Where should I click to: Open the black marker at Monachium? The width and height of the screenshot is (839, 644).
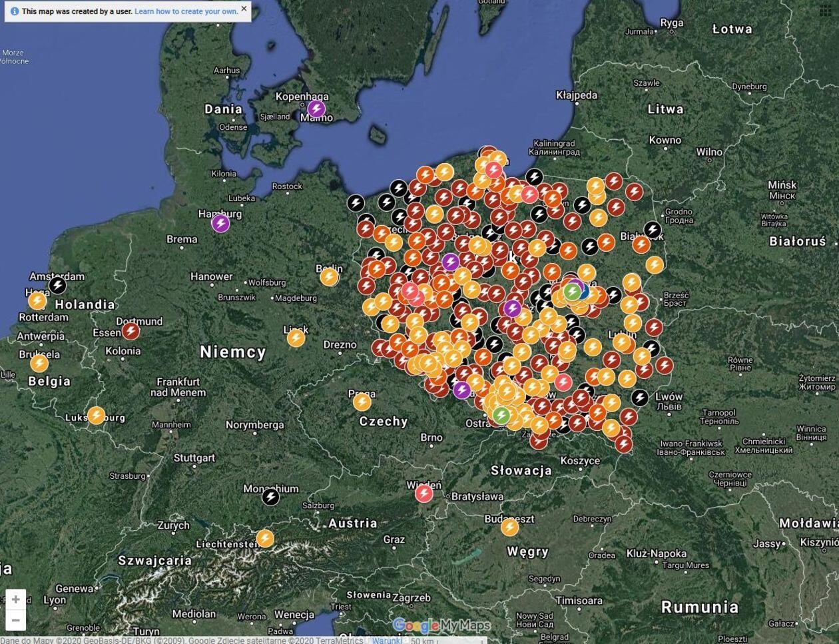(x=270, y=497)
